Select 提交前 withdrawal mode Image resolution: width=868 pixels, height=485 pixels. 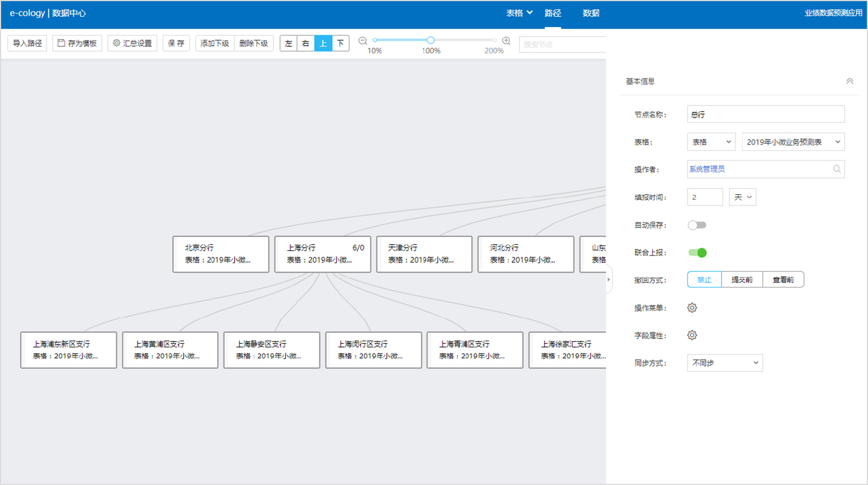[742, 280]
